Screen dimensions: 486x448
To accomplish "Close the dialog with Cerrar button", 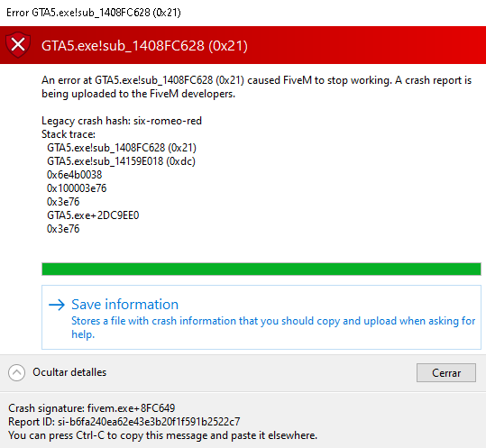I will click(x=446, y=372).
